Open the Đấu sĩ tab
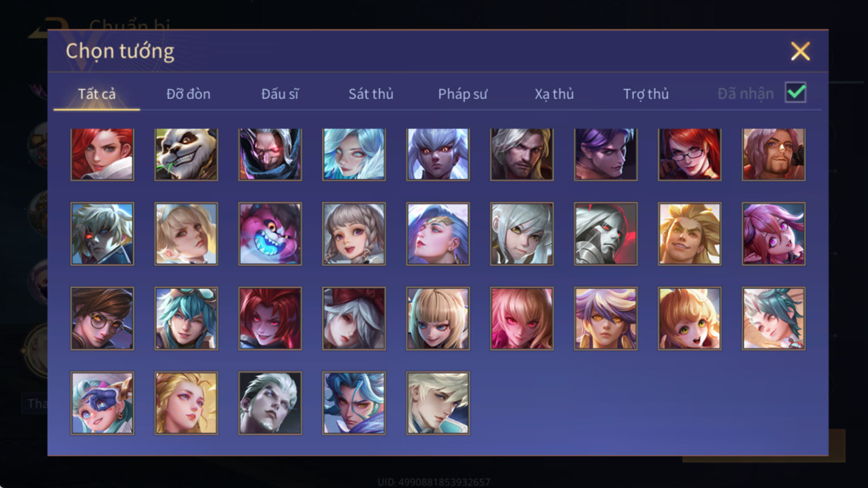The image size is (868, 488). (x=279, y=93)
